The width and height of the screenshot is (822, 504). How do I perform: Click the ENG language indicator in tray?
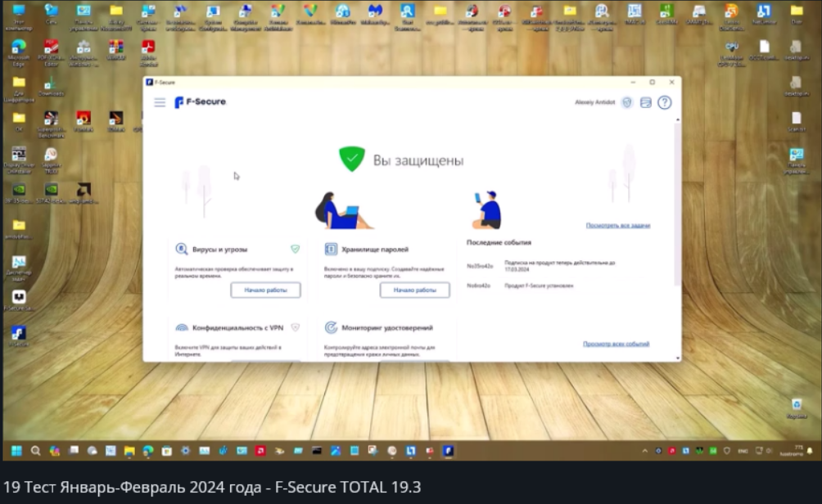click(743, 451)
